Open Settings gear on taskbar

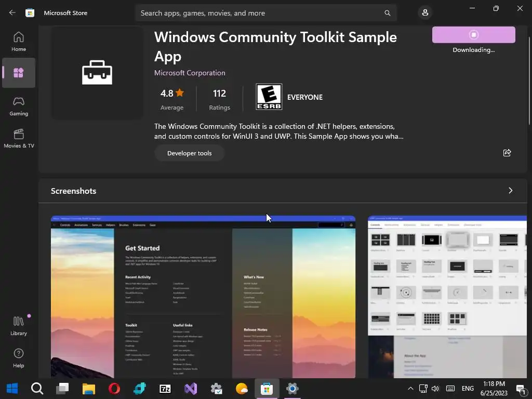pyautogui.click(x=292, y=389)
